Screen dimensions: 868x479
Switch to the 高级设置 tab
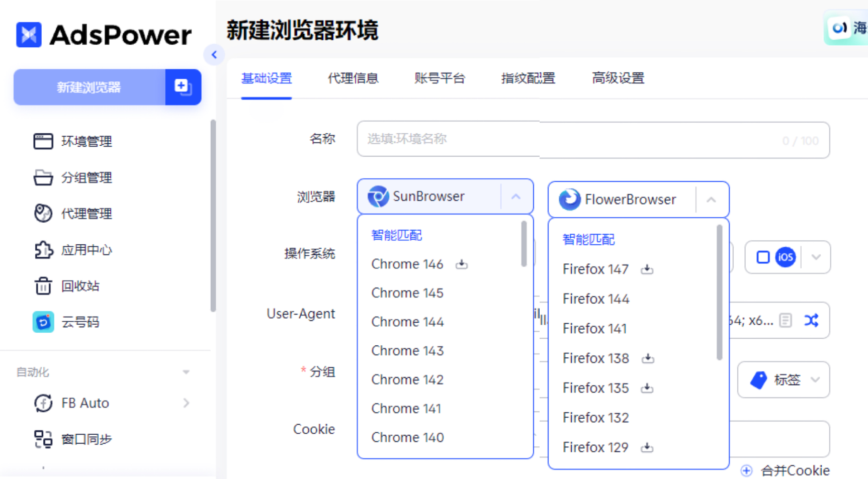coord(618,78)
